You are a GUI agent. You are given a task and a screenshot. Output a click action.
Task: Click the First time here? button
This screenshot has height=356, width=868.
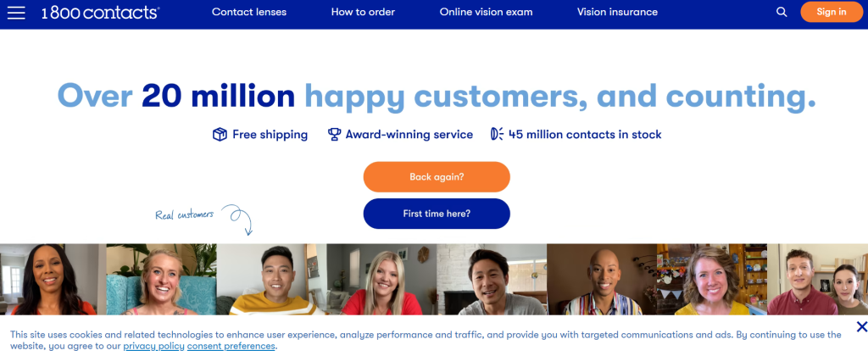pyautogui.click(x=437, y=214)
